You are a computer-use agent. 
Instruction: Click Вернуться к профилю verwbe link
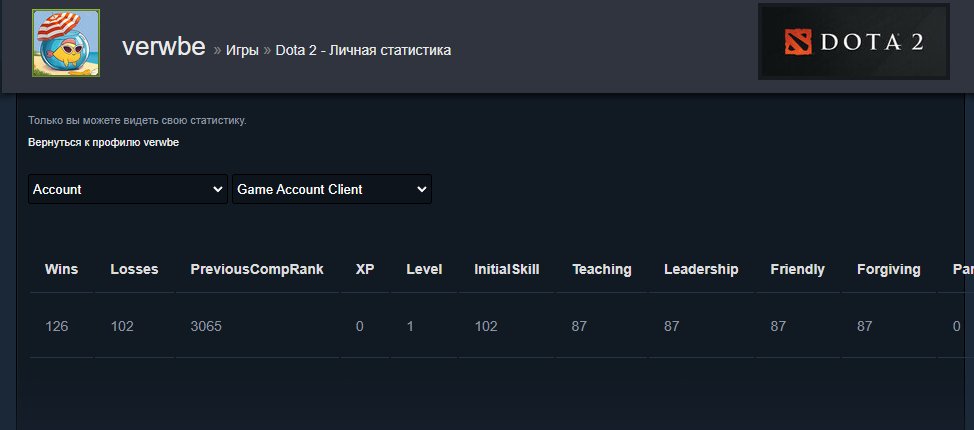click(104, 142)
